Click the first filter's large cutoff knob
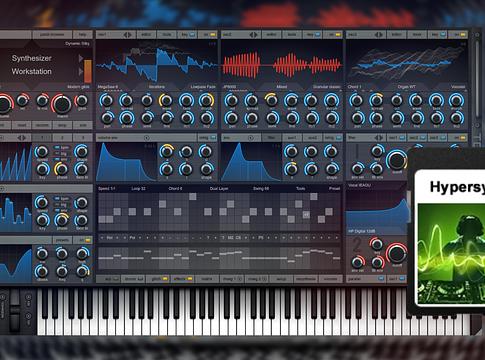Viewport: 485px width, 360px height. 396,161
